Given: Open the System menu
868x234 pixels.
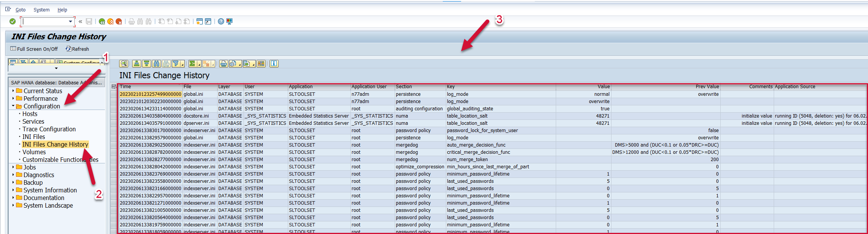Looking at the screenshot, I should [x=41, y=10].
